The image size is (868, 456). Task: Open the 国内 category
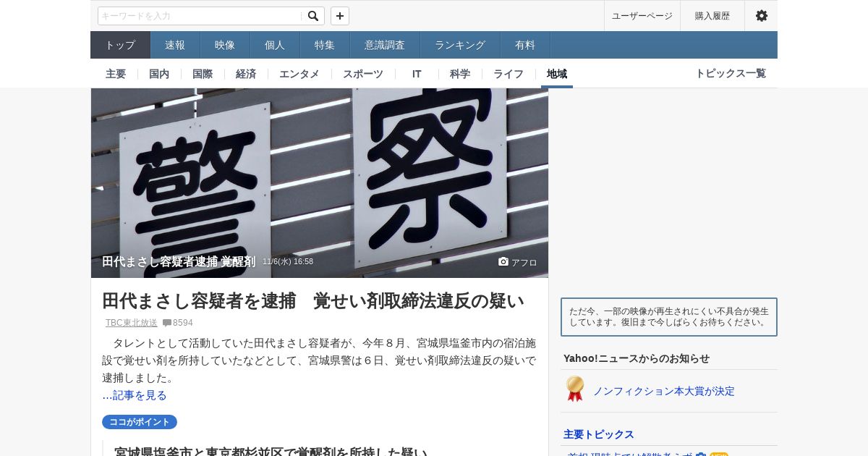pyautogui.click(x=159, y=74)
